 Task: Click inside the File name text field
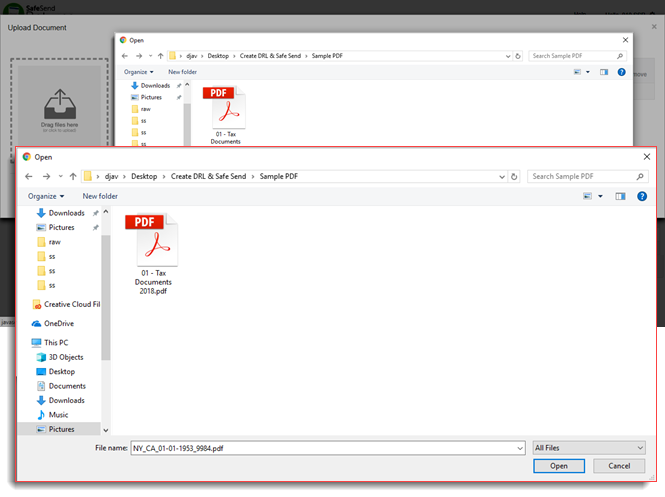320,449
